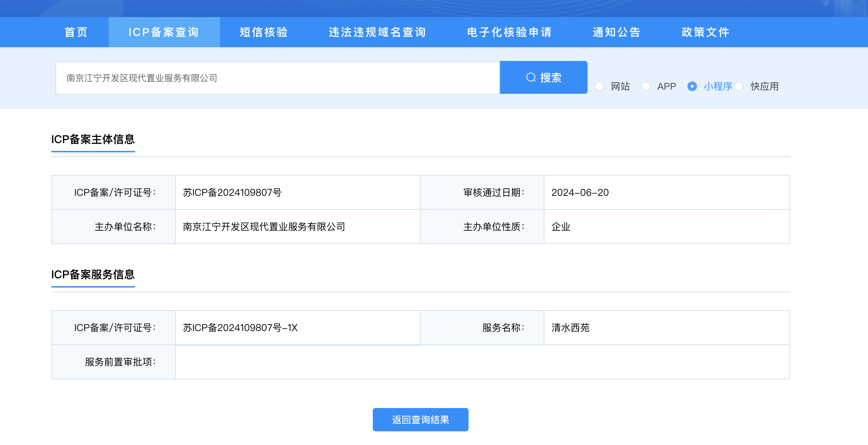The width and height of the screenshot is (868, 445).
Task: Open the 通知公告 tab
Action: (617, 32)
